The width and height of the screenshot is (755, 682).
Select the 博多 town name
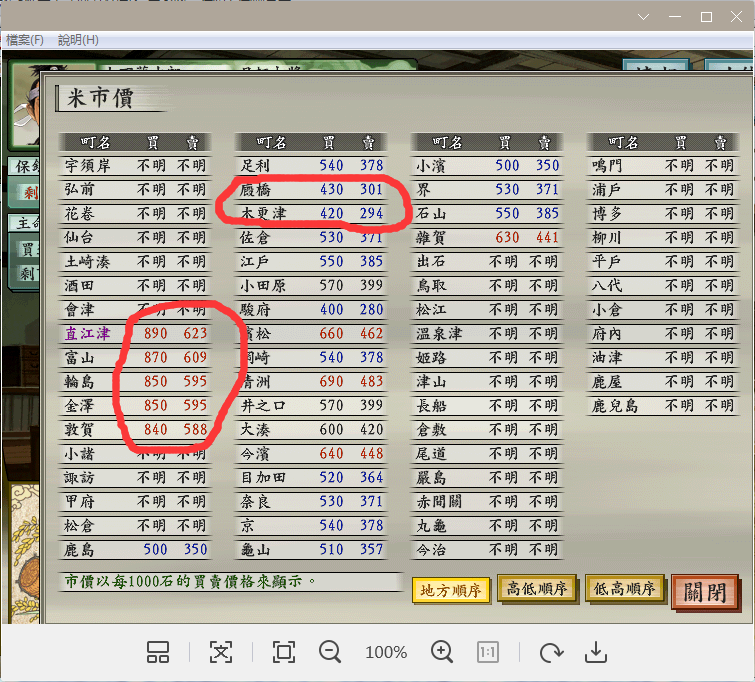pyautogui.click(x=607, y=213)
